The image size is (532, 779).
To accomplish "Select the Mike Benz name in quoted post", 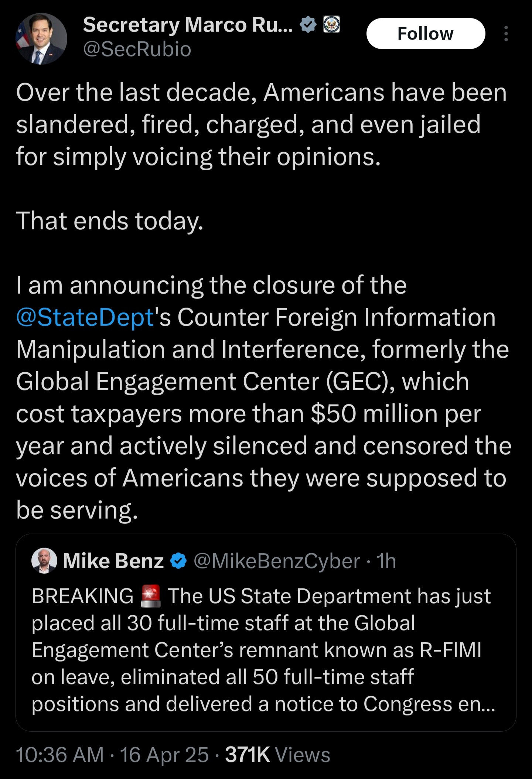I will pos(113,561).
